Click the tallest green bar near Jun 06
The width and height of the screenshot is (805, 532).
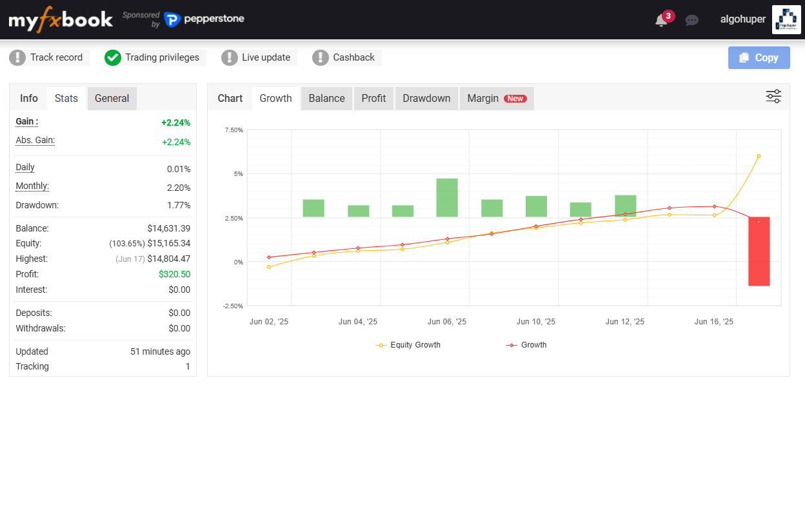pos(447,197)
